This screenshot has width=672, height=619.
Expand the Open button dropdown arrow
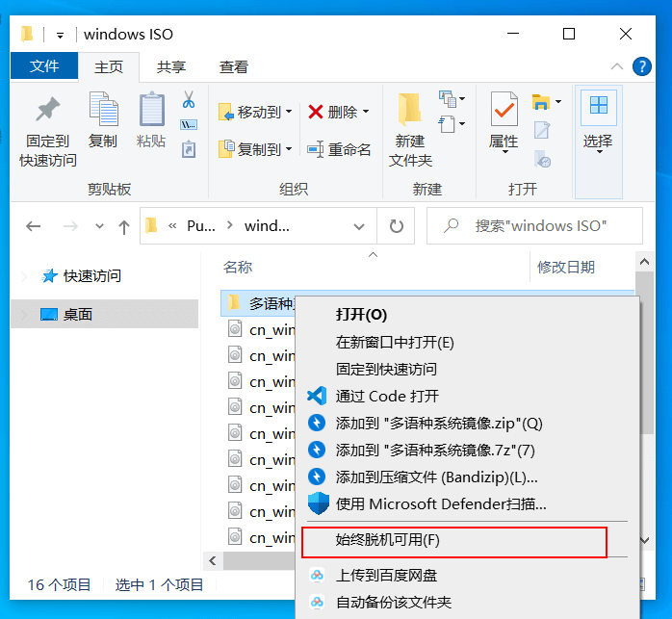click(x=558, y=102)
